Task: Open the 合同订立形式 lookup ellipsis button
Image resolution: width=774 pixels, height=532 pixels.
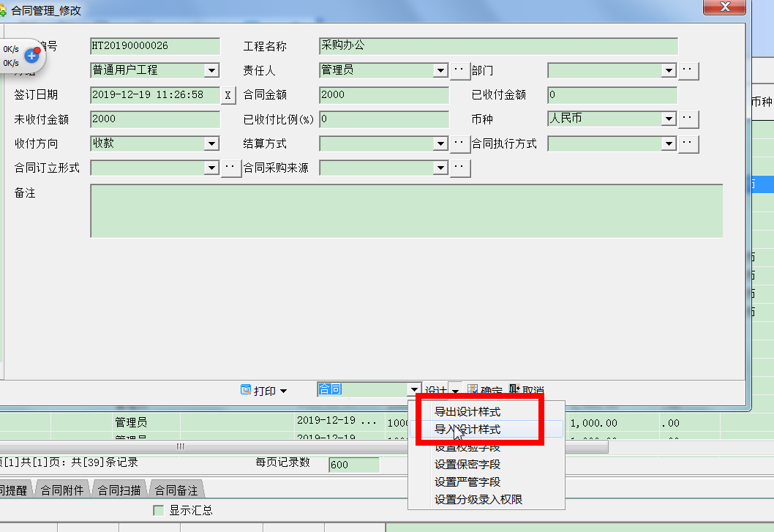Action: pos(231,168)
